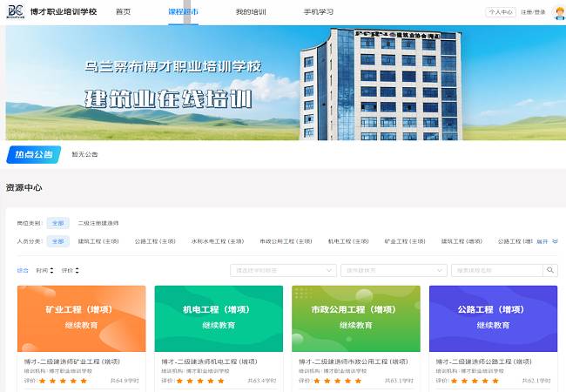This screenshot has width=566, height=392.
Task: Sort courses by 评价 arrows
Action: (x=70, y=270)
